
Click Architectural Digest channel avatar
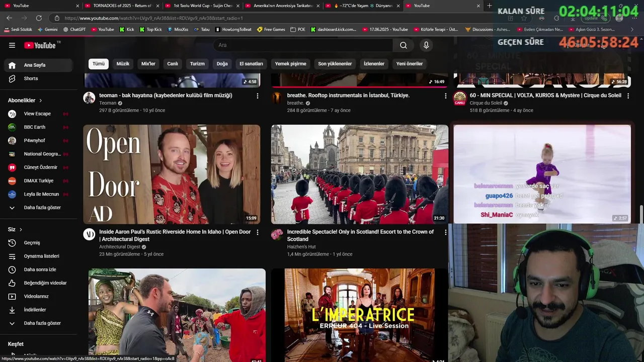pyautogui.click(x=89, y=234)
